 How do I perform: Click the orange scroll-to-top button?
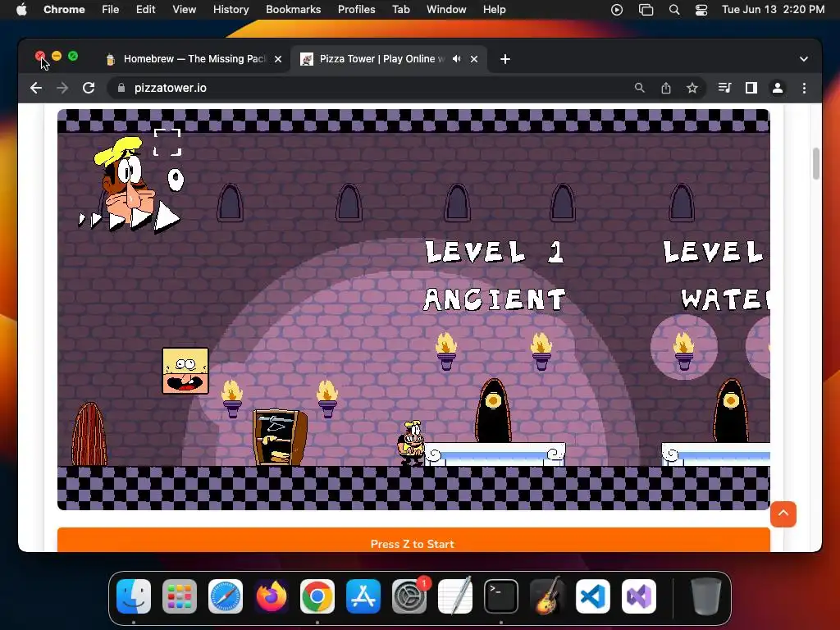pyautogui.click(x=783, y=514)
